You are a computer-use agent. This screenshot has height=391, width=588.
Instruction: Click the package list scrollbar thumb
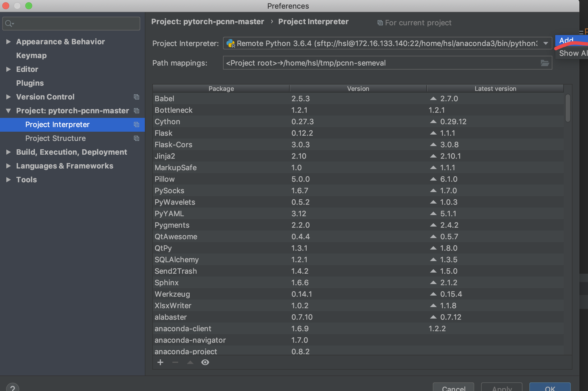point(568,108)
